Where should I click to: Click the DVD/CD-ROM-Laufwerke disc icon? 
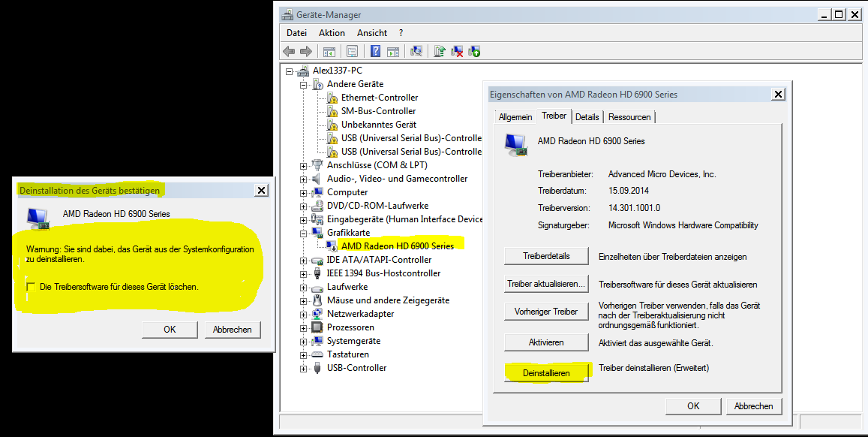click(x=317, y=206)
